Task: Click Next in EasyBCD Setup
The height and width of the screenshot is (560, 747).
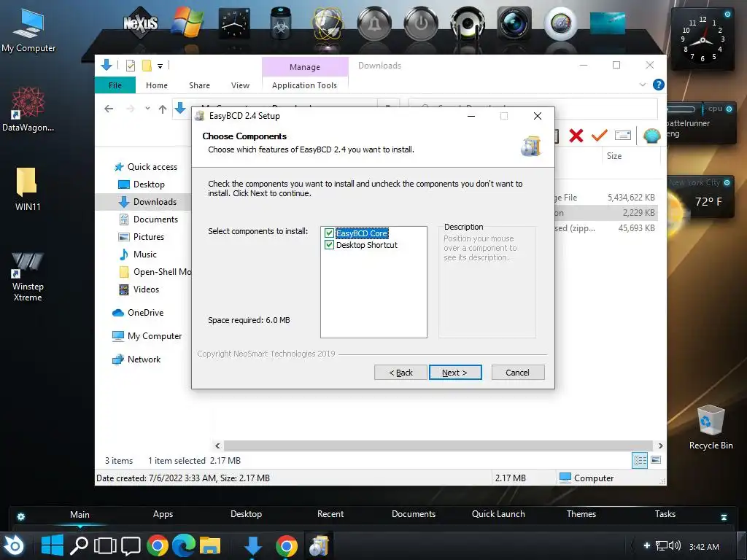Action: click(x=455, y=373)
